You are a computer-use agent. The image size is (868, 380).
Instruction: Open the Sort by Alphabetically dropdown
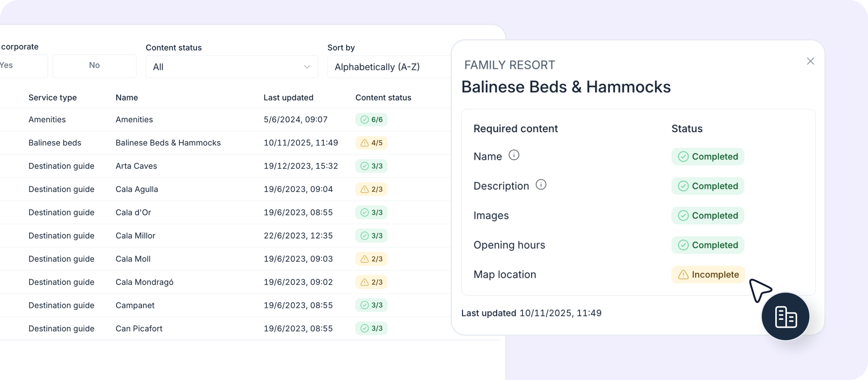pyautogui.click(x=388, y=66)
